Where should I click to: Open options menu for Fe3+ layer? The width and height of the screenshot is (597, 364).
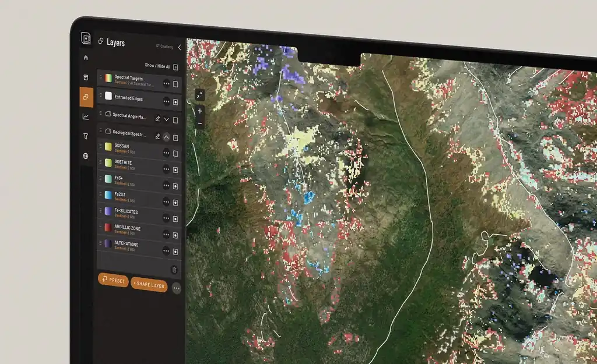click(x=166, y=185)
